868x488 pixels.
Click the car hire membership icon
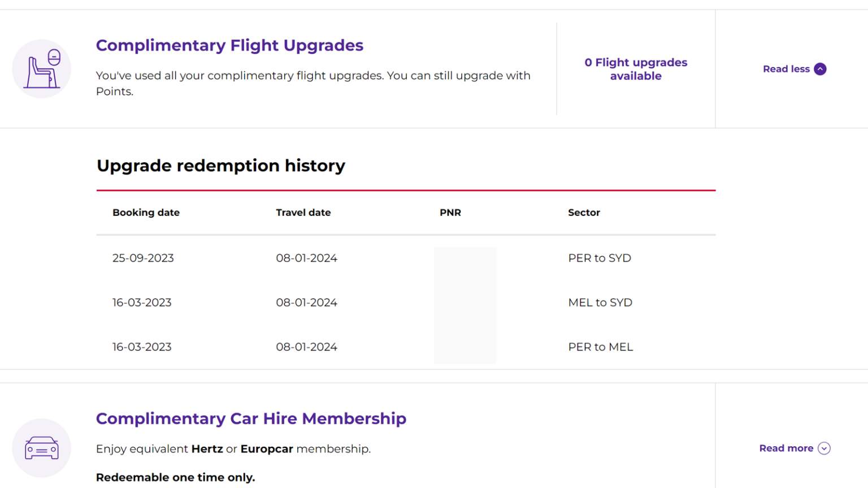(x=42, y=448)
